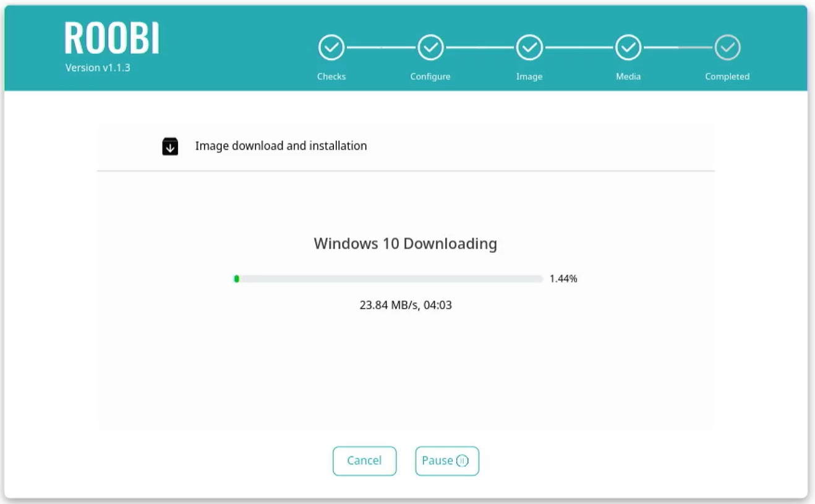Click the ROOBI logo
815x504 pixels.
pos(112,38)
